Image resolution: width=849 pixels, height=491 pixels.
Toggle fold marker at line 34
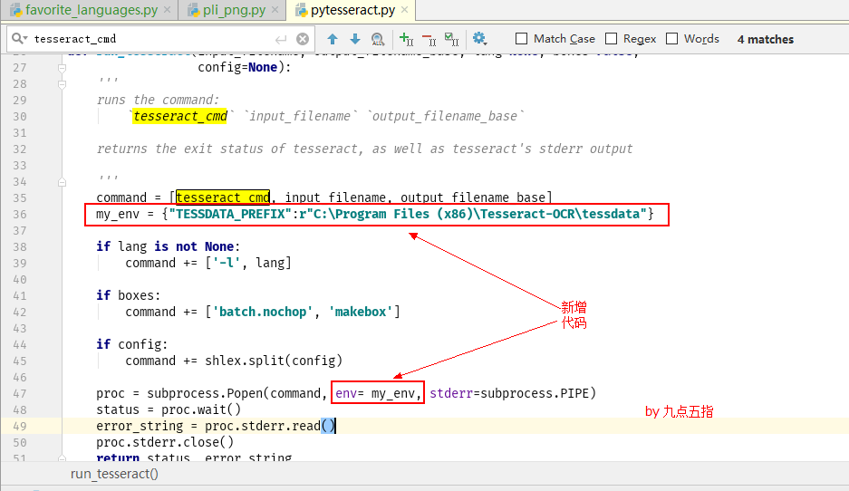coord(62,182)
